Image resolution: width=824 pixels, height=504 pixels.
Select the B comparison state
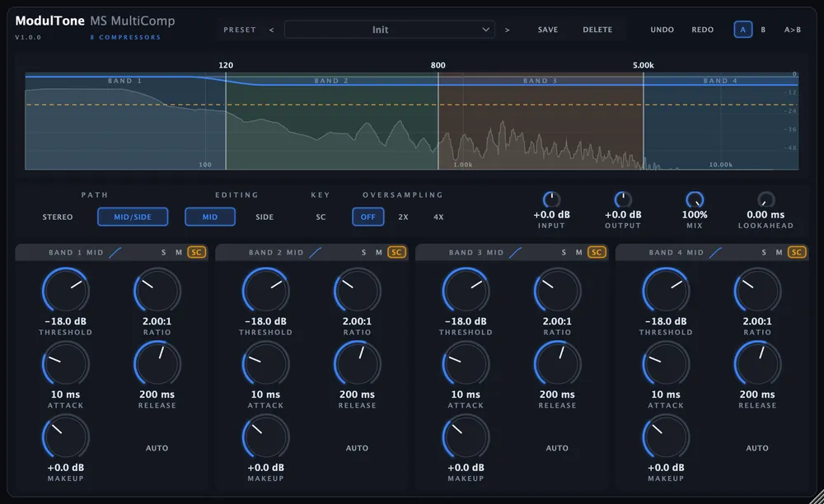point(763,30)
